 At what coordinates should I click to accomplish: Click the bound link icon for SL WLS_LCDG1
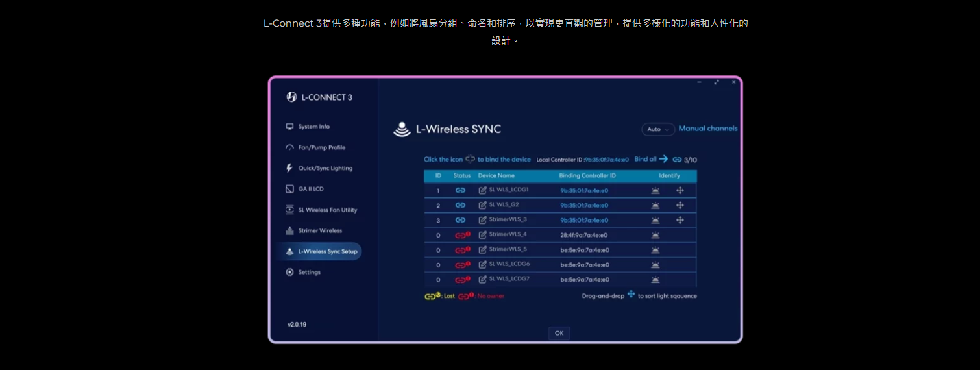coord(460,190)
